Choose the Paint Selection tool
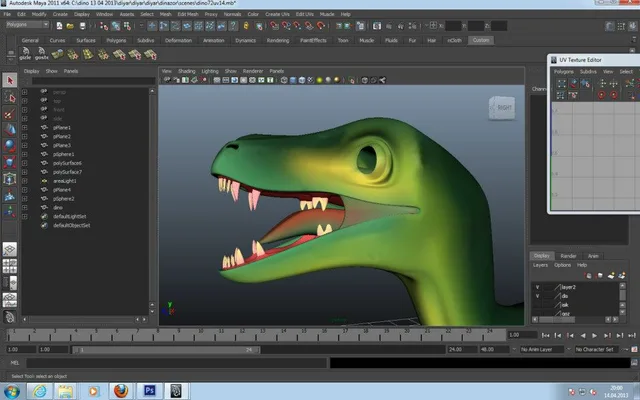 [x=9, y=113]
